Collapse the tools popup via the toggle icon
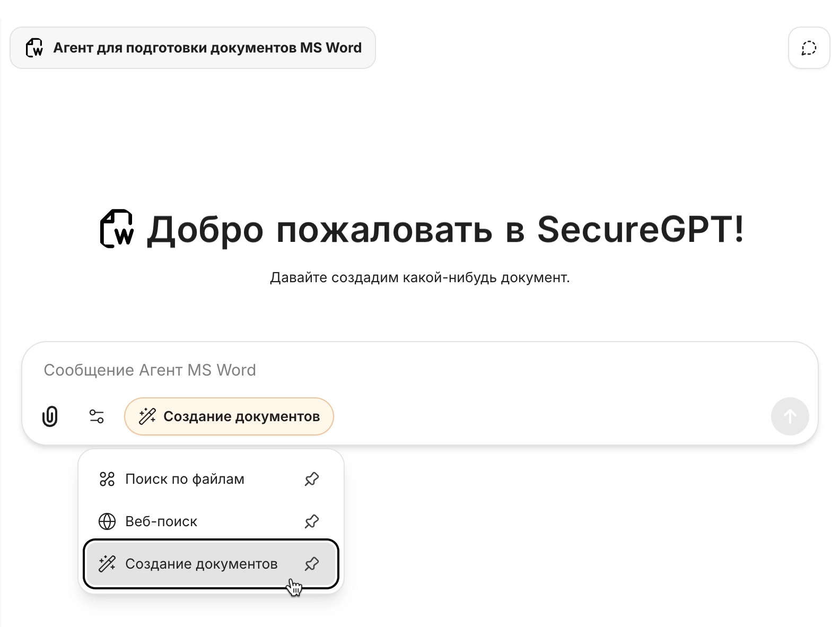Image resolution: width=840 pixels, height=627 pixels. [97, 416]
